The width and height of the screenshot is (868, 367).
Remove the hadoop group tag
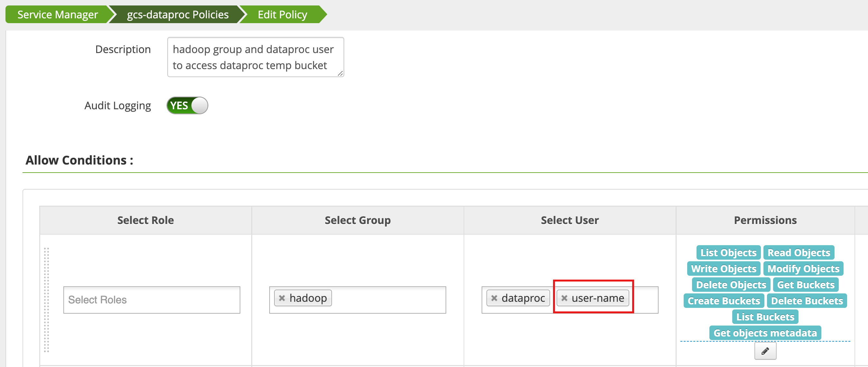282,298
